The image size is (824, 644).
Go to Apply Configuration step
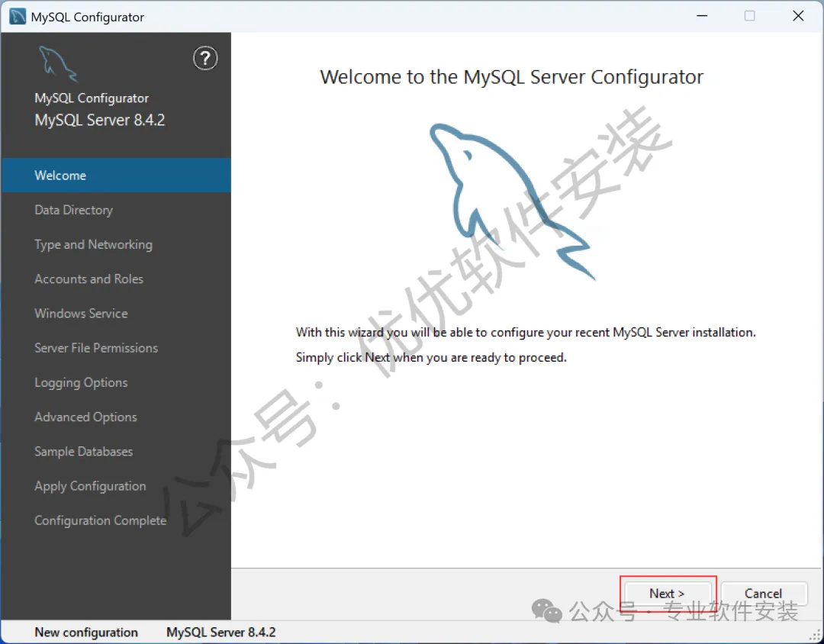(x=116, y=486)
